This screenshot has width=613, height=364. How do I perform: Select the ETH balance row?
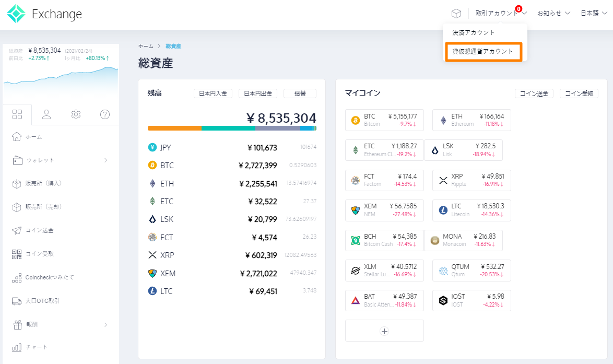click(x=232, y=183)
